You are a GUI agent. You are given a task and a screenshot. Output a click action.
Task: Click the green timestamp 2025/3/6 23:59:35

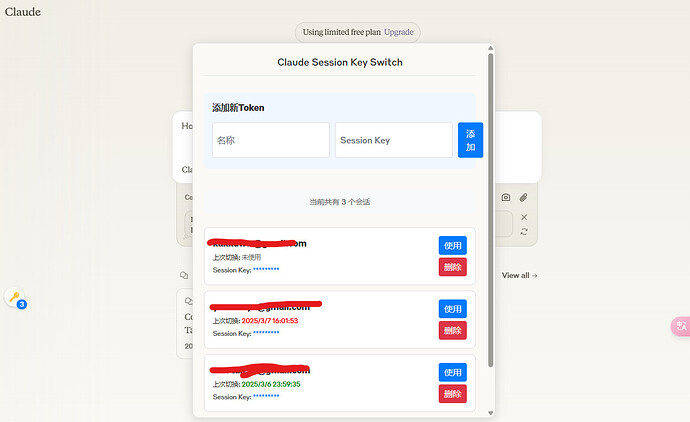coord(271,384)
